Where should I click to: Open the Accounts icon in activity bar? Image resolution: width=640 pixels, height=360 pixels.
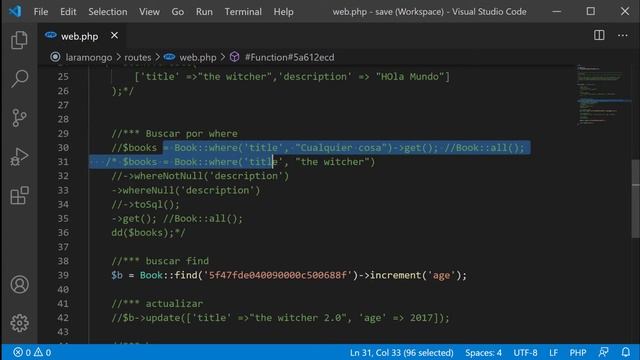coord(19,284)
